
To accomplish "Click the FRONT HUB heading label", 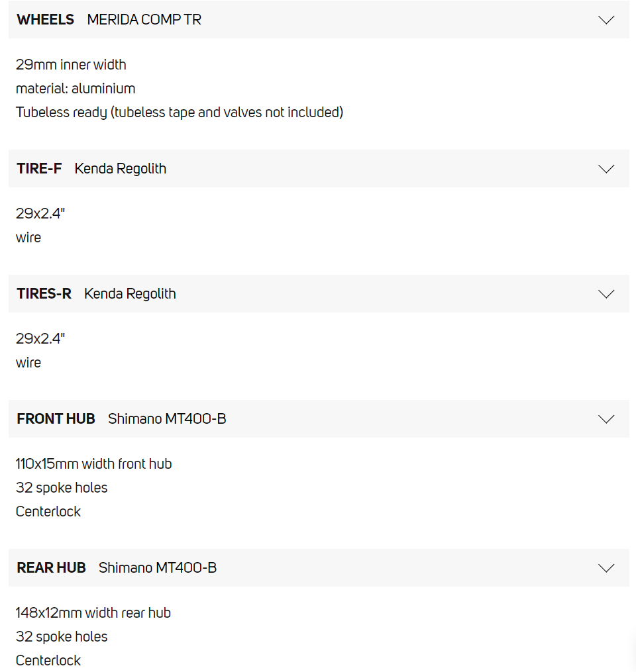I will pyautogui.click(x=56, y=419).
